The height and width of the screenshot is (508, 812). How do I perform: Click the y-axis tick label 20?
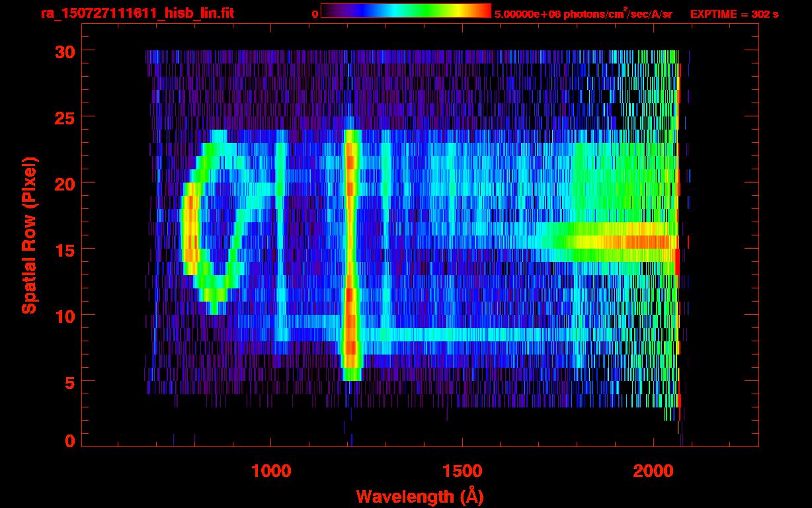65,183
